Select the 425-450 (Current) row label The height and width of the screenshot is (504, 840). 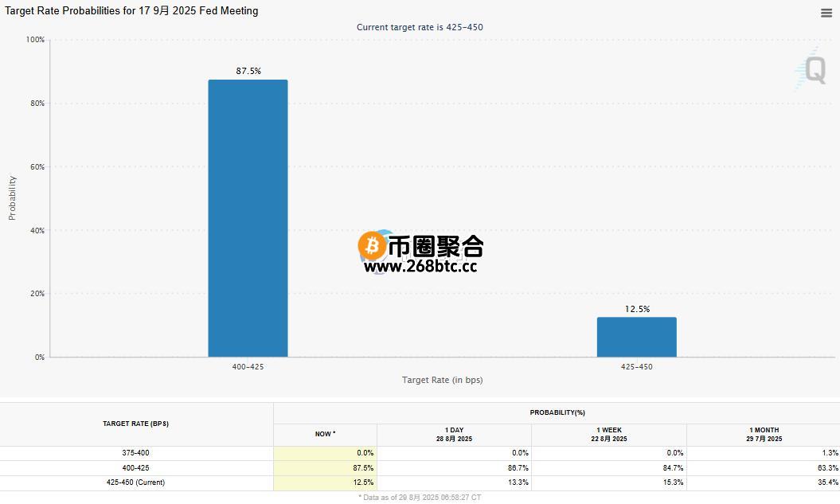click(135, 483)
